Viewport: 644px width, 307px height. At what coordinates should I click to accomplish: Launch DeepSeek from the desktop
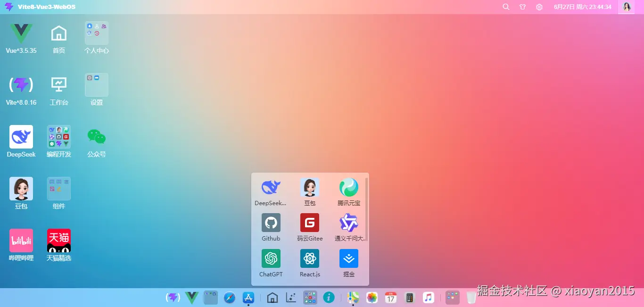tap(21, 137)
